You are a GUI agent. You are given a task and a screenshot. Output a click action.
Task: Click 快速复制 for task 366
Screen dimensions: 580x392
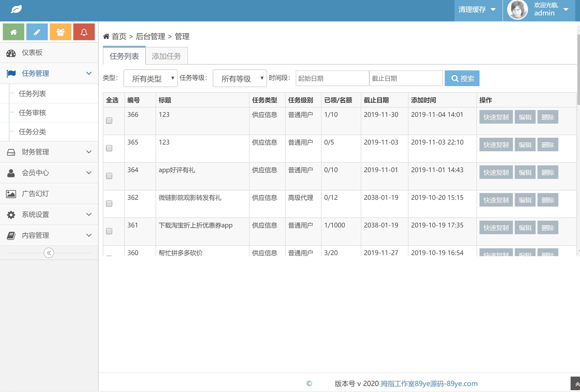pos(496,117)
